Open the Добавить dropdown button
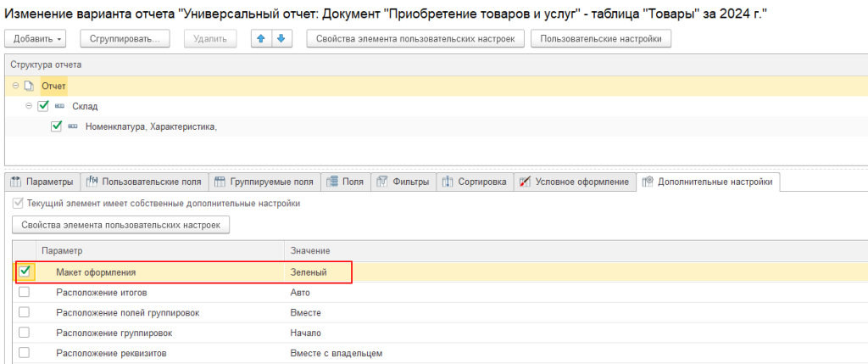Image resolution: width=868 pixels, height=364 pixels. point(39,39)
